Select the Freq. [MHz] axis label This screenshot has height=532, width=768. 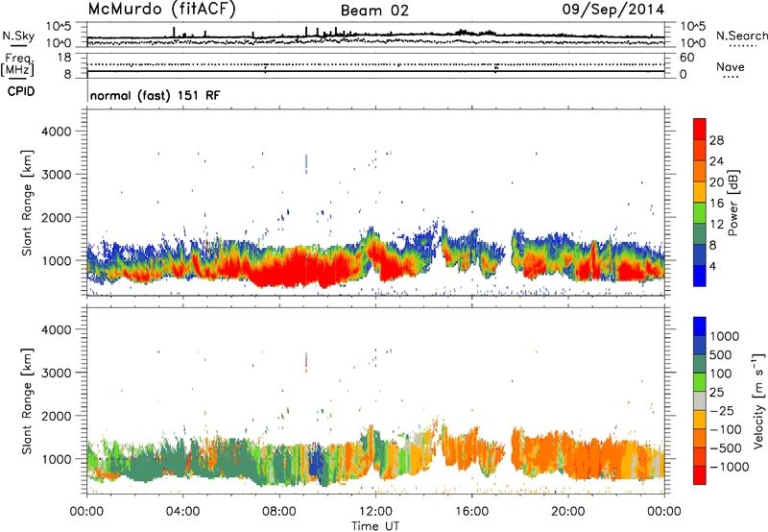click(17, 65)
